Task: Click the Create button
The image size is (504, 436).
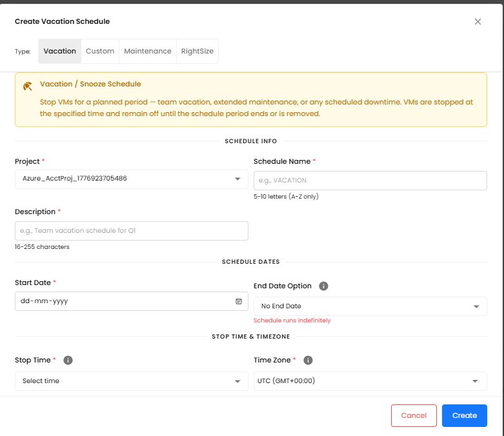Action: click(x=465, y=415)
